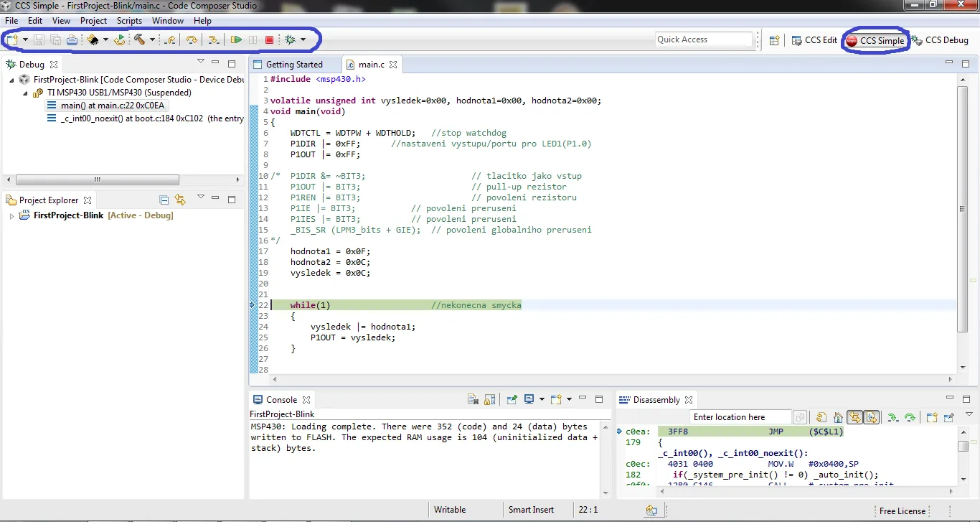
Task: Click the Disassembly Refresh View icon
Action: (x=821, y=417)
